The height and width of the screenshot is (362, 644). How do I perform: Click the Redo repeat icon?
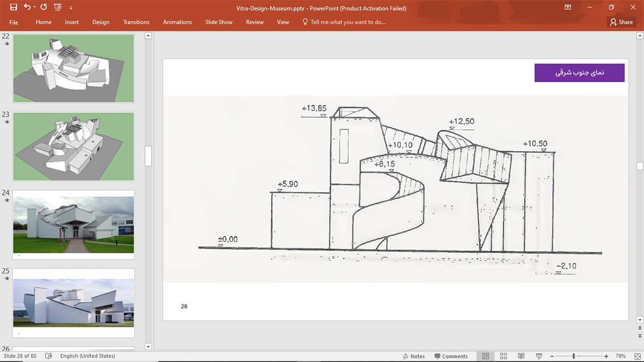(44, 7)
